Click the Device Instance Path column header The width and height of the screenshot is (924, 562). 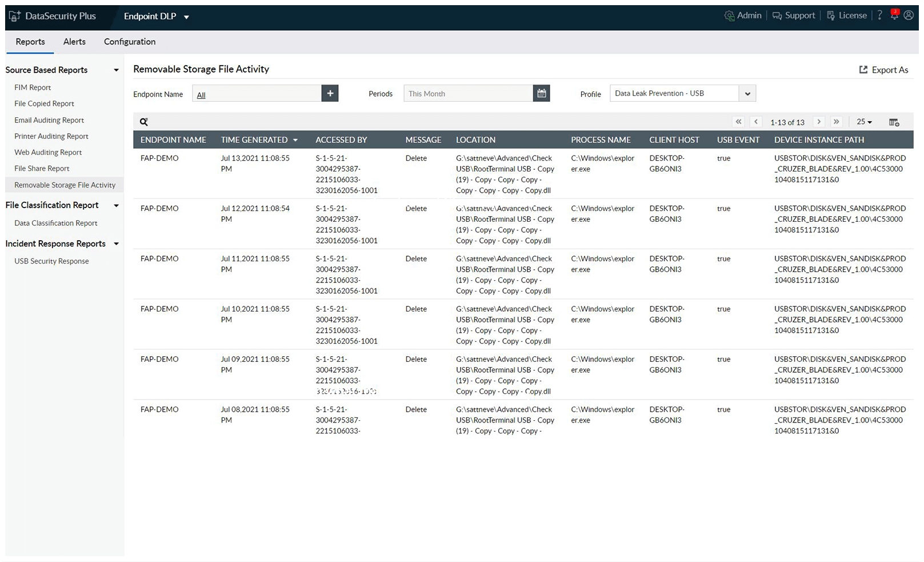[x=819, y=139]
